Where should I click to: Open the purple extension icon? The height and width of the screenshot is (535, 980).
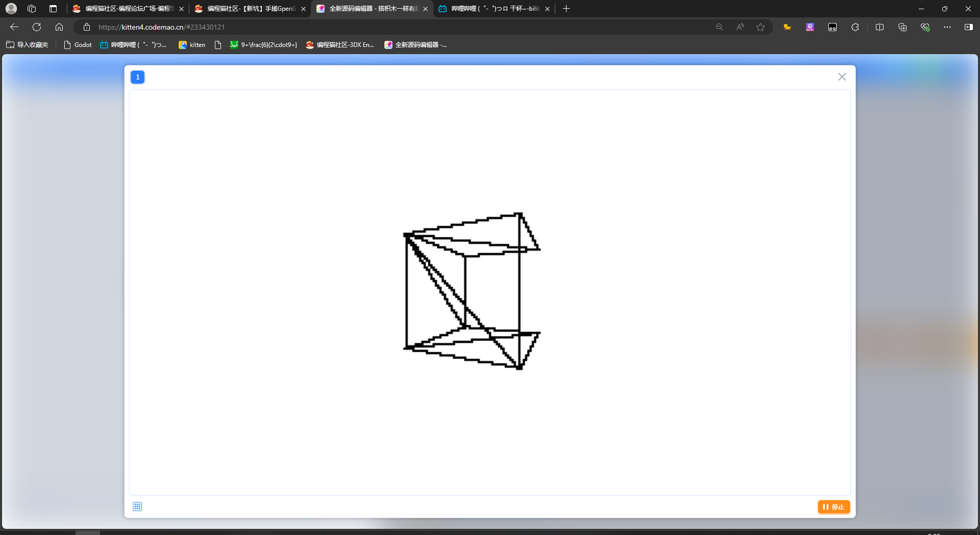tap(810, 27)
